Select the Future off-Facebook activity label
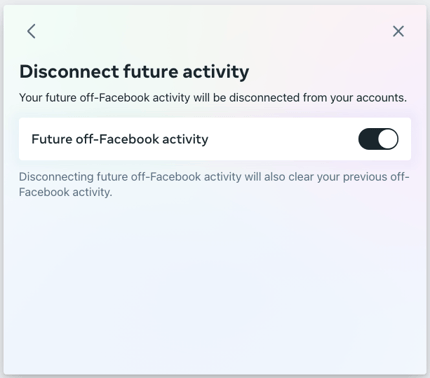This screenshot has height=378, width=430. tap(120, 139)
